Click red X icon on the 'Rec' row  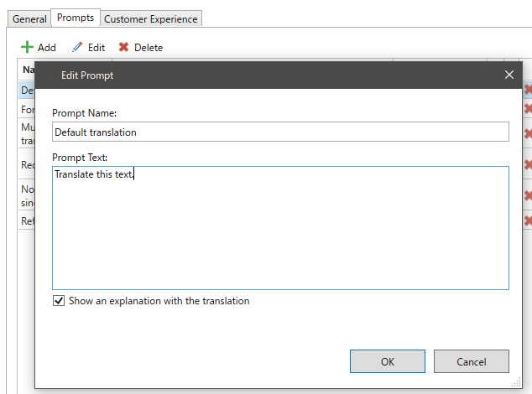[529, 165]
